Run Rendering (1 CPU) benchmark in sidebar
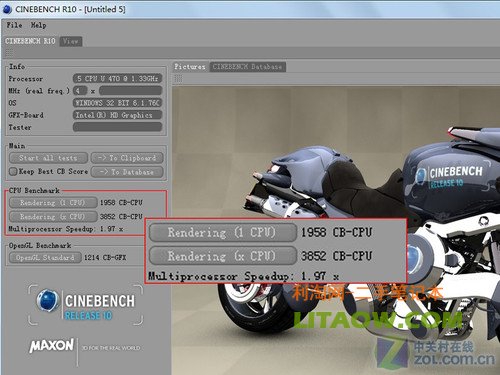Screen dimensions: 500x375 point(53,203)
